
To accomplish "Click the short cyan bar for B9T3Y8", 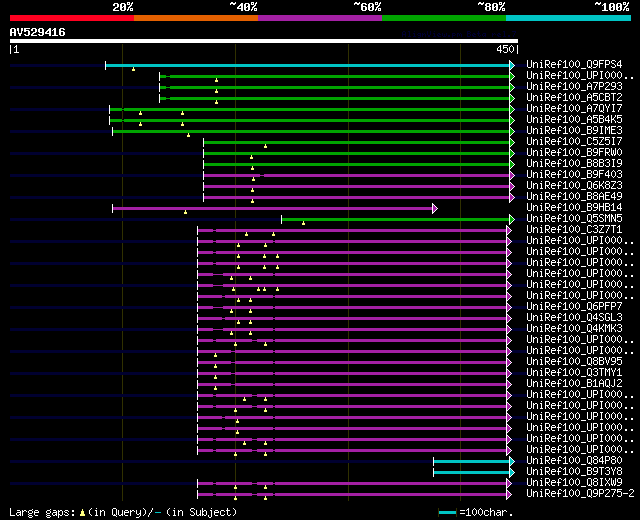I will (471, 473).
